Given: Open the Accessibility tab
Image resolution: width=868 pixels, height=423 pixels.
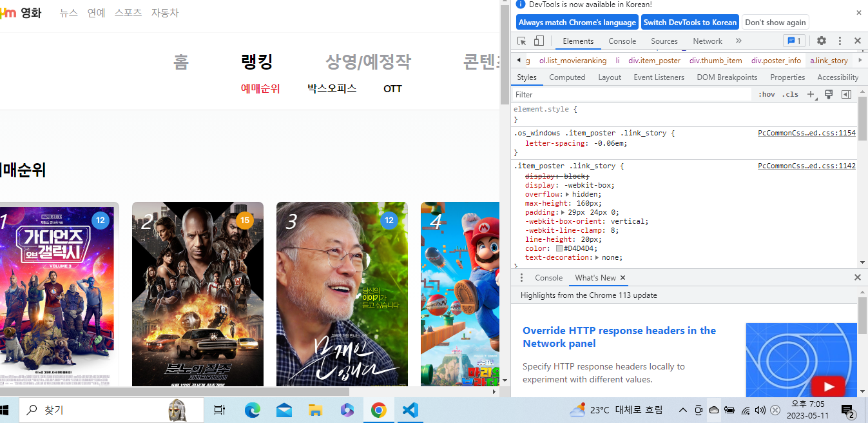Looking at the screenshot, I should [838, 77].
